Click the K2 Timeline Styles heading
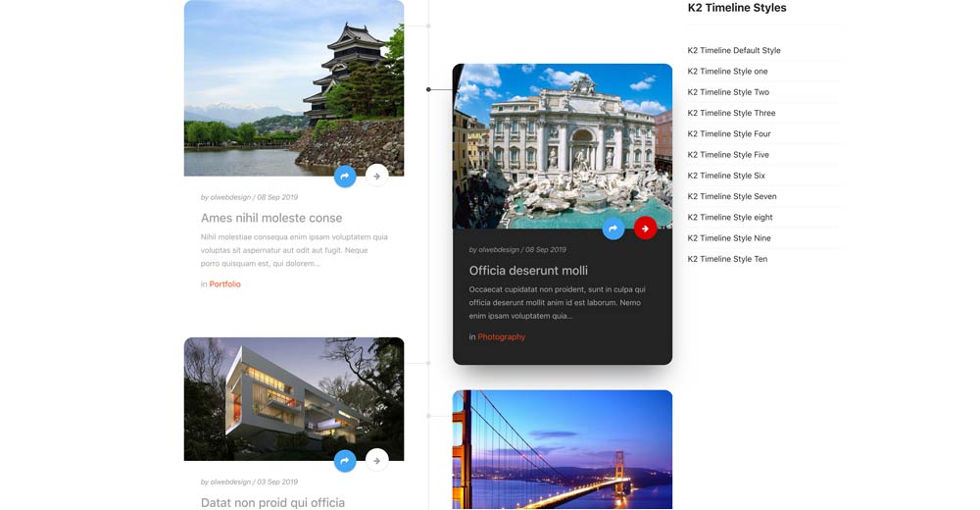 pyautogui.click(x=737, y=8)
